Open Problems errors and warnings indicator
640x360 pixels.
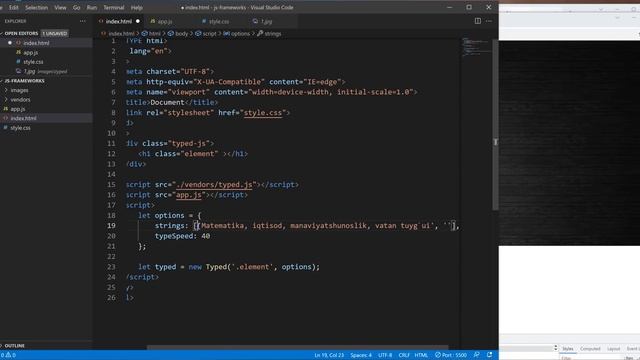click(x=9, y=355)
